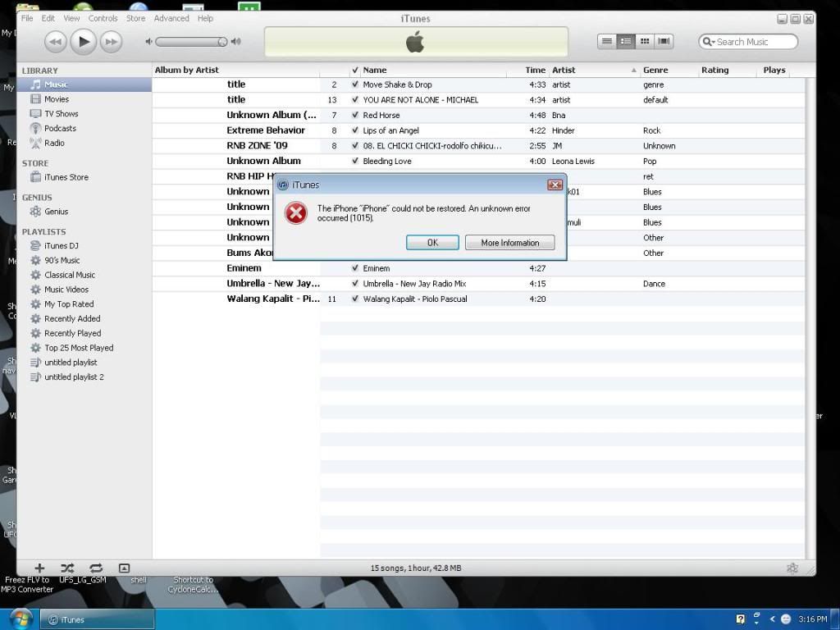
Task: Click the Previous track rewind button
Action: click(55, 42)
